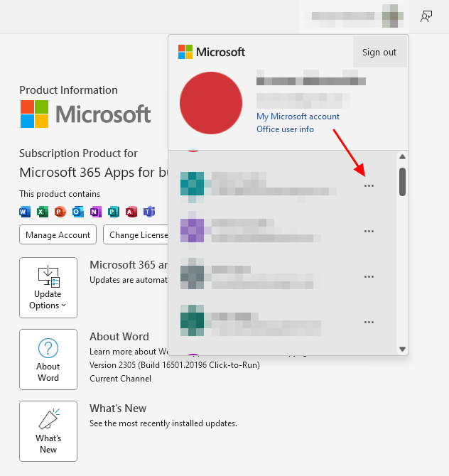Open the feedback icon in title bar
The image size is (449, 476).
pyautogui.click(x=426, y=16)
